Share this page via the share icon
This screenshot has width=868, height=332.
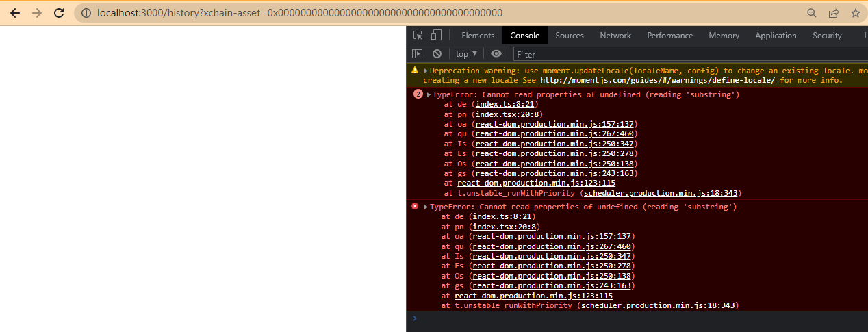click(834, 13)
